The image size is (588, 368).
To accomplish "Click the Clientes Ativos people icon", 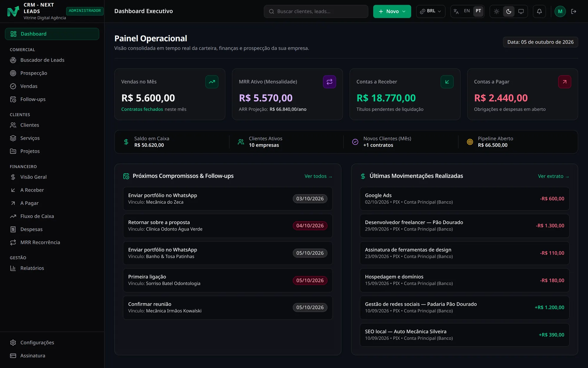I will tap(241, 142).
